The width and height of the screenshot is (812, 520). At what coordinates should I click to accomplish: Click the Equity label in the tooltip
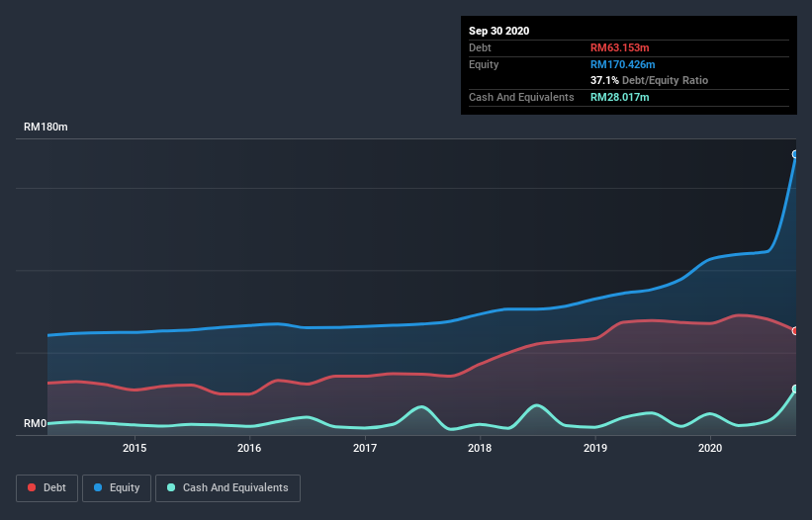484,64
